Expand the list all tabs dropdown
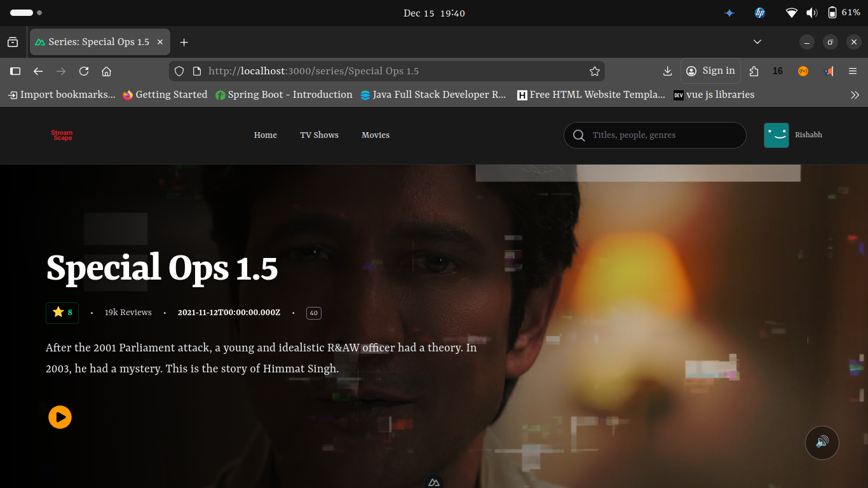Screen dimensions: 868x488 tap(757, 42)
